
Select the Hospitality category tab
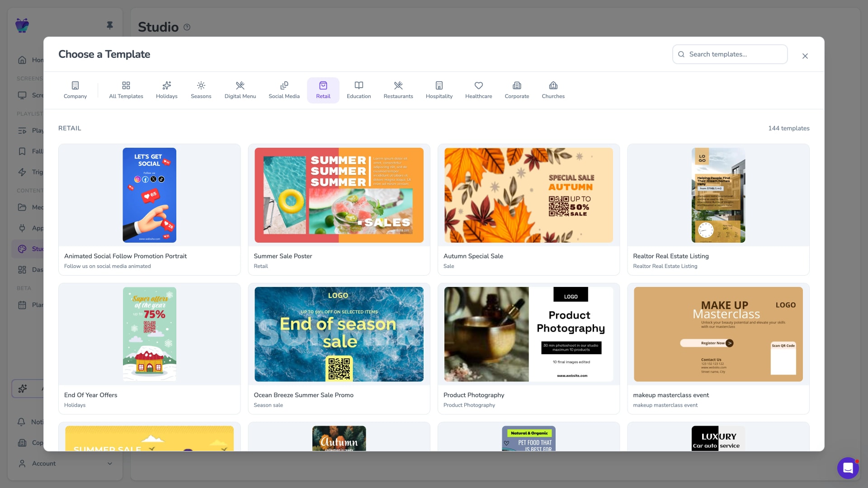click(439, 90)
